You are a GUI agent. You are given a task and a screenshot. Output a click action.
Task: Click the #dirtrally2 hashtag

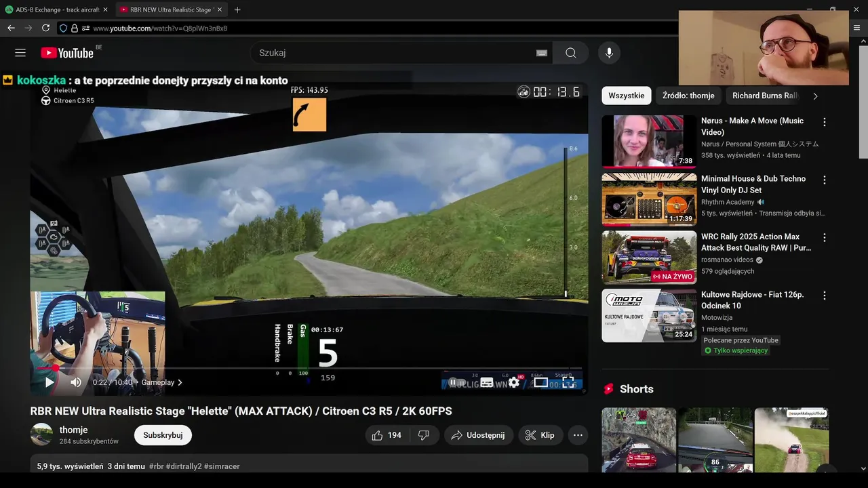(184, 466)
